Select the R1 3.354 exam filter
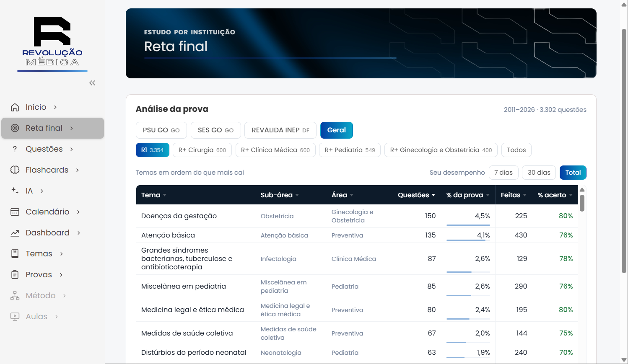628x364 pixels. 153,150
